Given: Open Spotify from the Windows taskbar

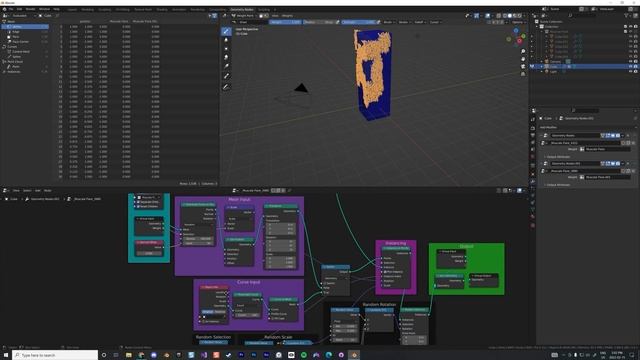Looking at the screenshot, I should 304,355.
